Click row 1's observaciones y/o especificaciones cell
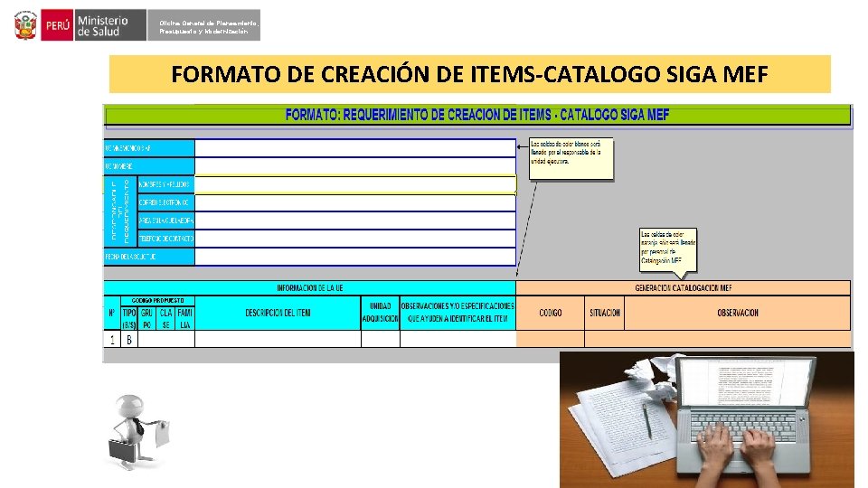Screen dimensions: 868x488 [x=458, y=339]
